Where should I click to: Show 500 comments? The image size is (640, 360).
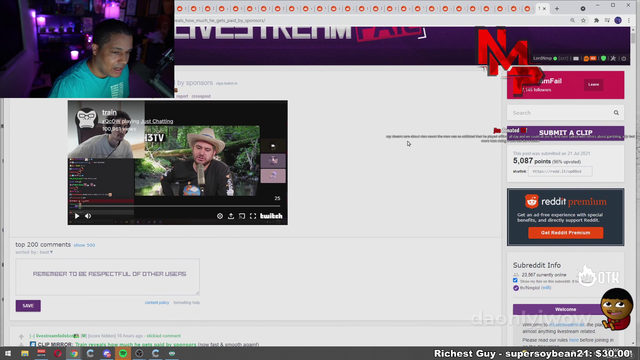tap(84, 245)
